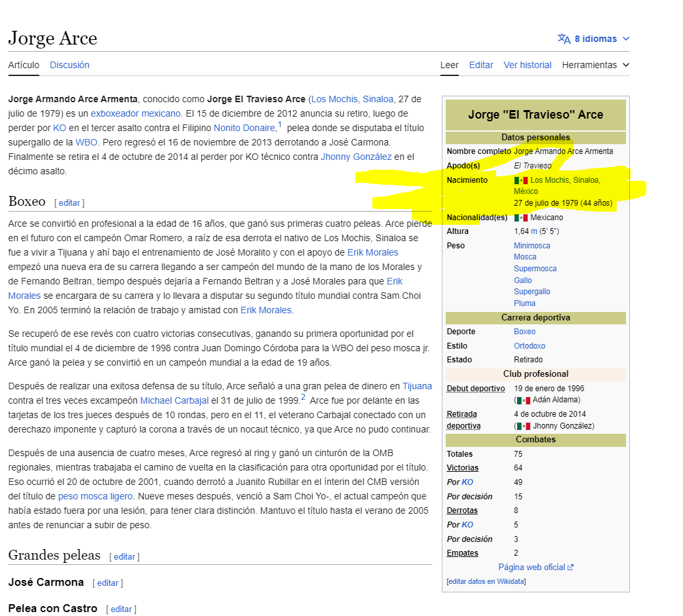The height and width of the screenshot is (616, 683).
Task: Click external link icon after Página web oficial
Action: click(x=571, y=568)
